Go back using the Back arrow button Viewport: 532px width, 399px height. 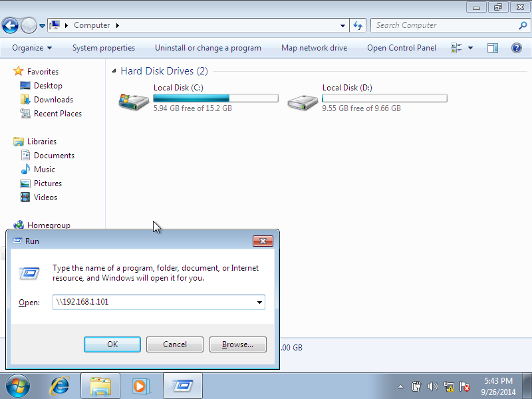tap(10, 25)
